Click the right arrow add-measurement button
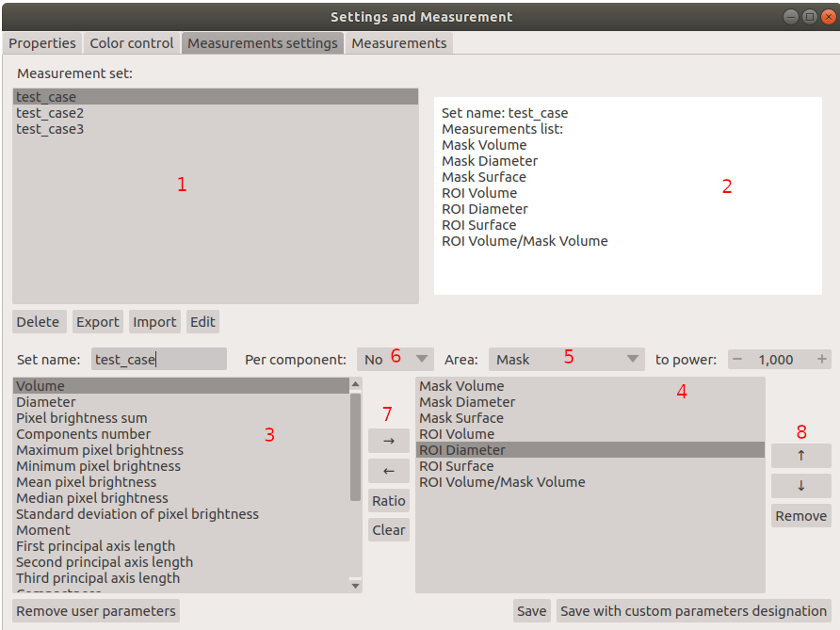 click(389, 441)
